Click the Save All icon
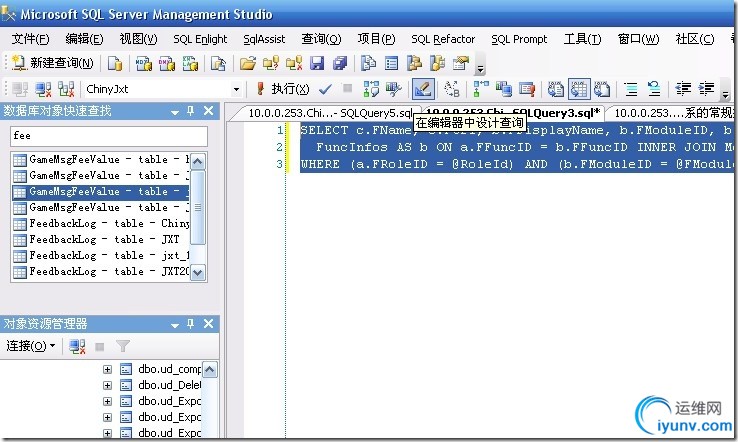This screenshot has width=738, height=442. [340, 63]
